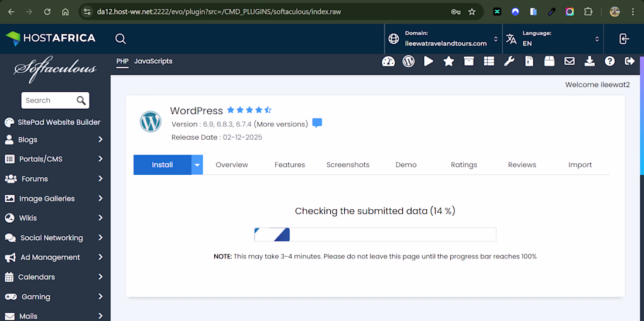Open the Import tab
The width and height of the screenshot is (644, 321).
pos(580,165)
